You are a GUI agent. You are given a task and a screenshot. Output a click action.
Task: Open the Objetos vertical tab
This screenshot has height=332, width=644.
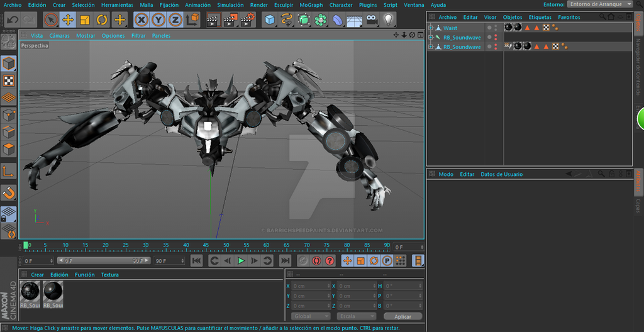[x=638, y=23]
